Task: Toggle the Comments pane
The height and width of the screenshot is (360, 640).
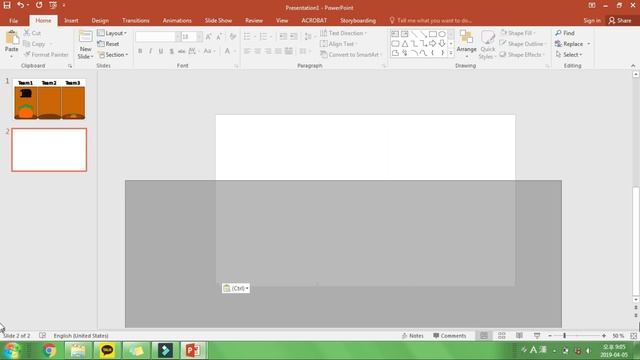Action: (x=450, y=336)
